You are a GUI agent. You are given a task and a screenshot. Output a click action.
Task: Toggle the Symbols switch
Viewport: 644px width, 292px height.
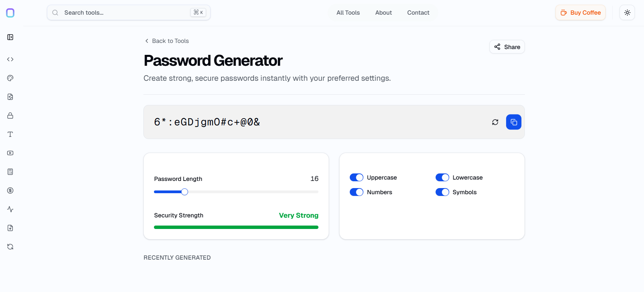442,192
